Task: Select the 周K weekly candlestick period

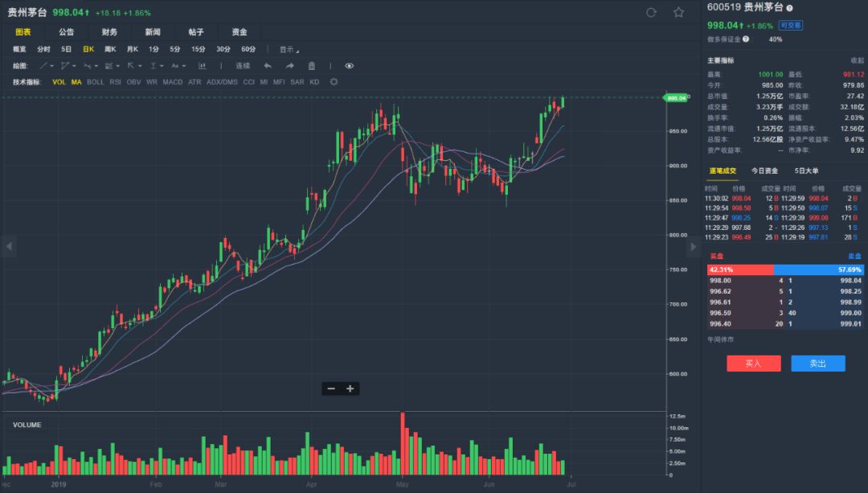Action: (110, 49)
